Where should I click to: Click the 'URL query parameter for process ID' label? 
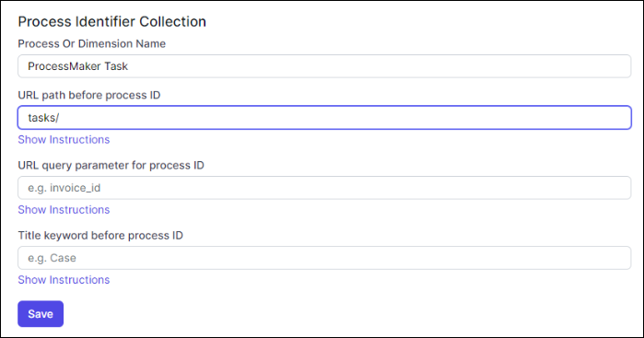pos(111,166)
